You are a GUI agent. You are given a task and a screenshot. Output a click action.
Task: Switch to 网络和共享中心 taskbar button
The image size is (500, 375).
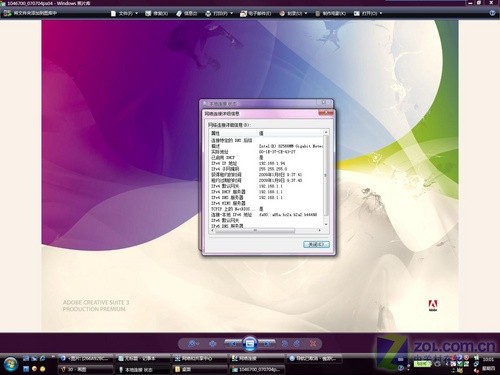tap(199, 359)
